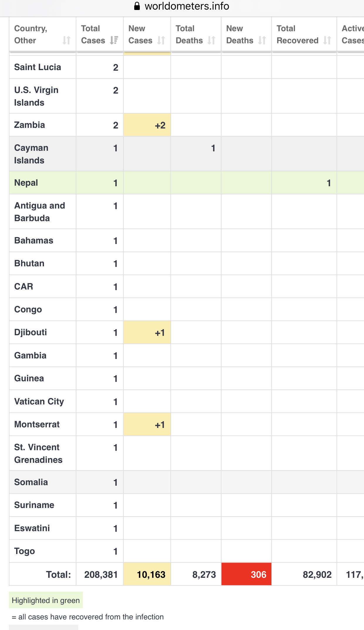Click Djibouti +1 new cases cell
364x630 pixels.
(x=147, y=332)
